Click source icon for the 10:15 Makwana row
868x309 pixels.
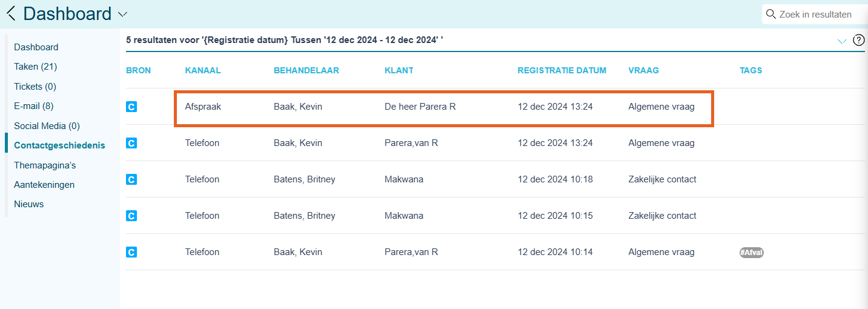click(x=131, y=216)
